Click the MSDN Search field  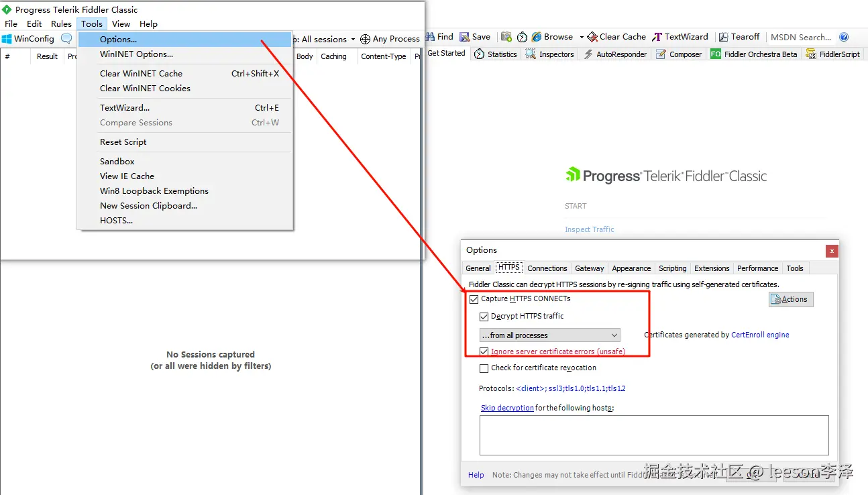(x=802, y=37)
